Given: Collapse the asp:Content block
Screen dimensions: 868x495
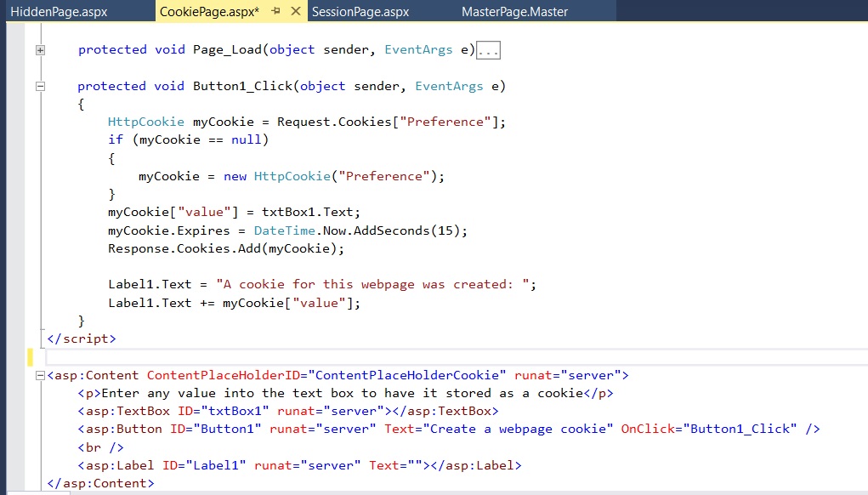Looking at the screenshot, I should (x=40, y=375).
